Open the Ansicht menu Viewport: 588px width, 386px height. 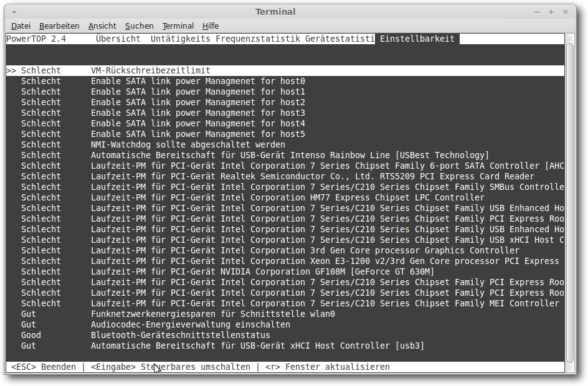click(x=102, y=26)
